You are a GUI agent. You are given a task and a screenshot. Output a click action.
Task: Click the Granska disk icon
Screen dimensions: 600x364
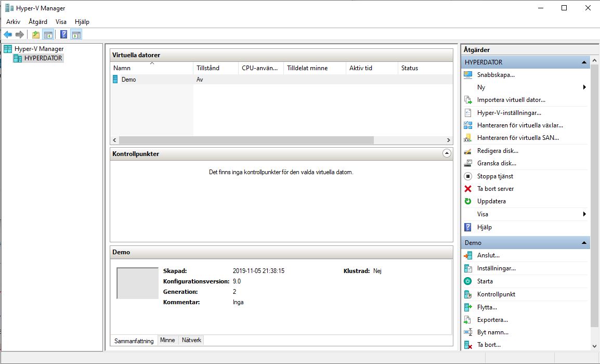click(467, 163)
